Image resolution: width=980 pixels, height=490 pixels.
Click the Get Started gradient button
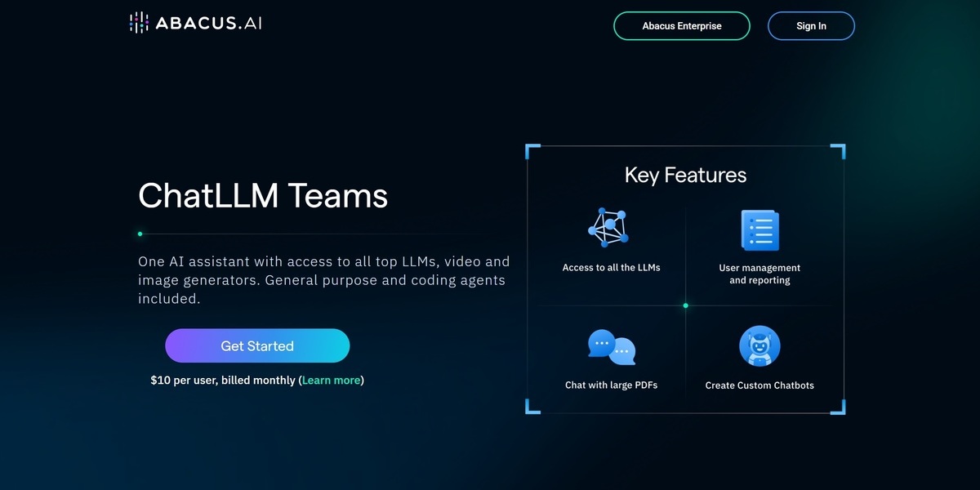click(257, 345)
